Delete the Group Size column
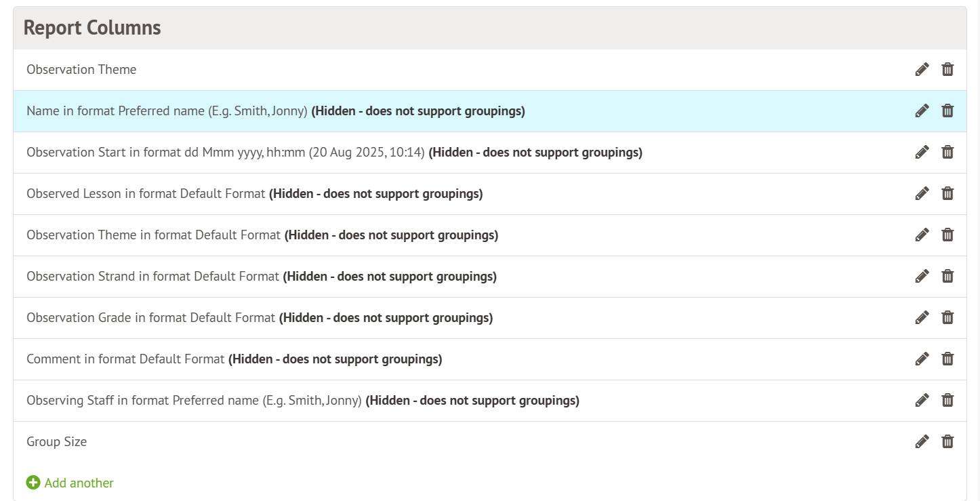The height and width of the screenshot is (501, 980). pos(947,441)
